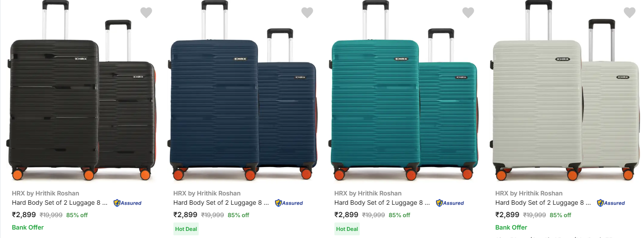Toggle wishlist heart on navy blue luggage
Image resolution: width=644 pixels, height=238 pixels.
click(x=307, y=13)
